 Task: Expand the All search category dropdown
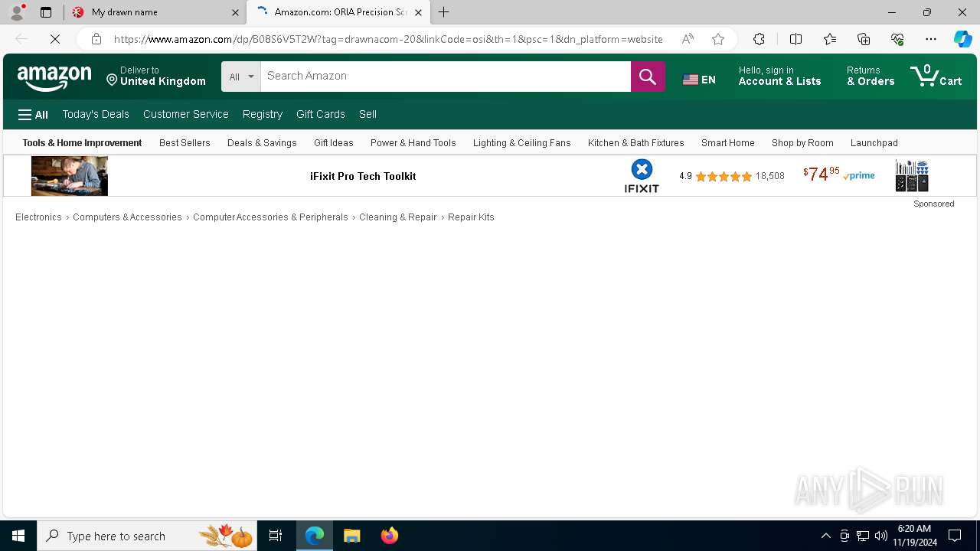pos(241,77)
